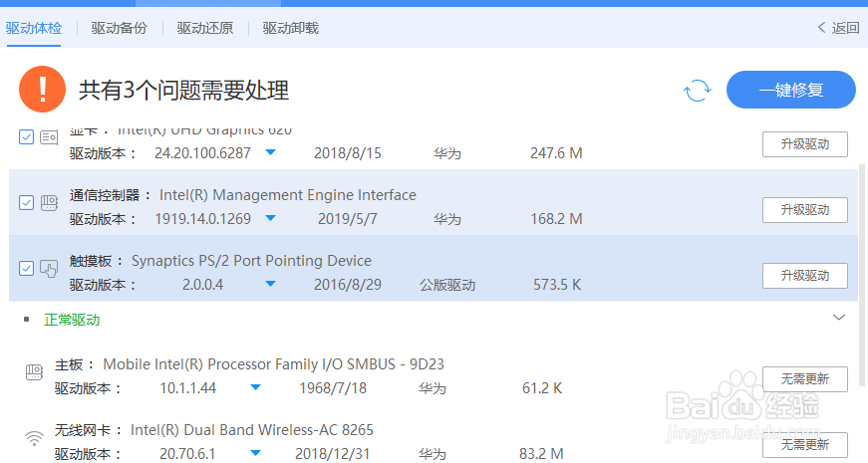Click the wireless network card Wi-Fi icon

(34, 438)
